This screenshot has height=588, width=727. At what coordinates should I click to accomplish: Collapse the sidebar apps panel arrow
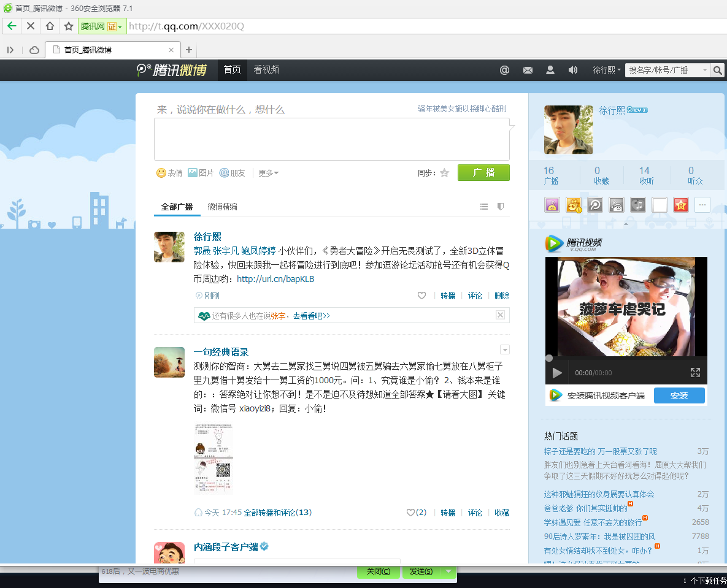pos(626,224)
